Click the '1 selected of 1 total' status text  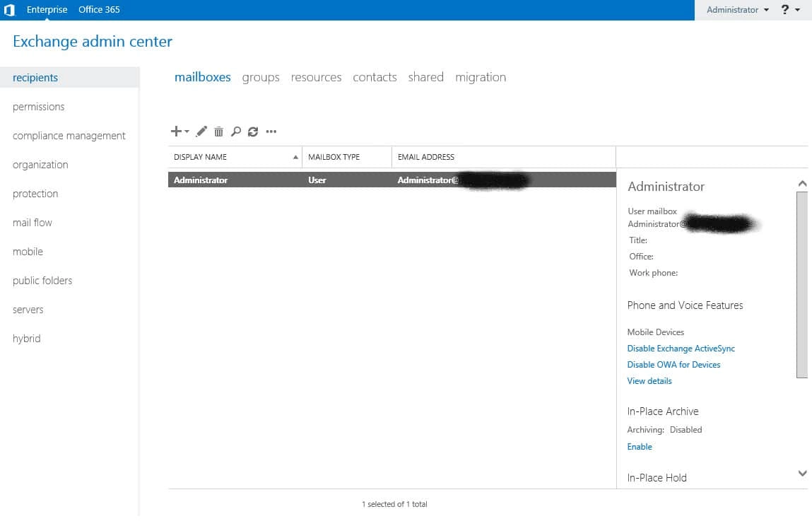394,504
